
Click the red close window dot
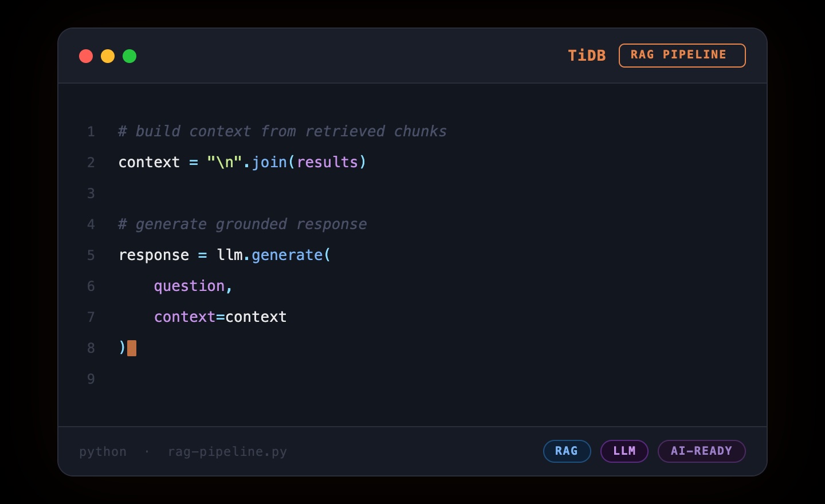86,56
